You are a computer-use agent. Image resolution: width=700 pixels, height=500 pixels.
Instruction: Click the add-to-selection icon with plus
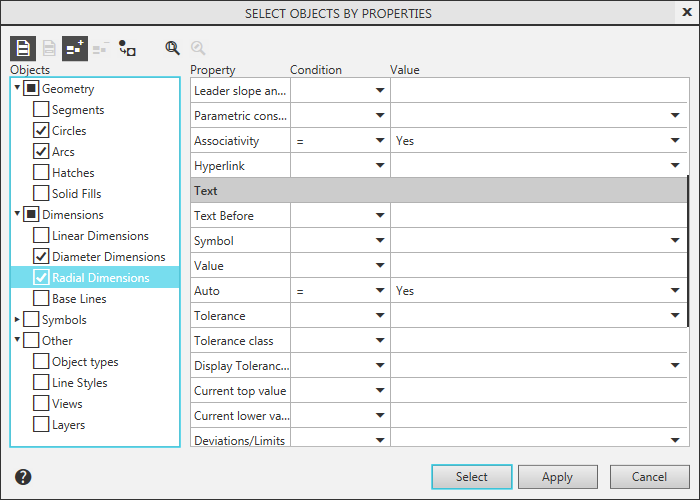click(75, 47)
